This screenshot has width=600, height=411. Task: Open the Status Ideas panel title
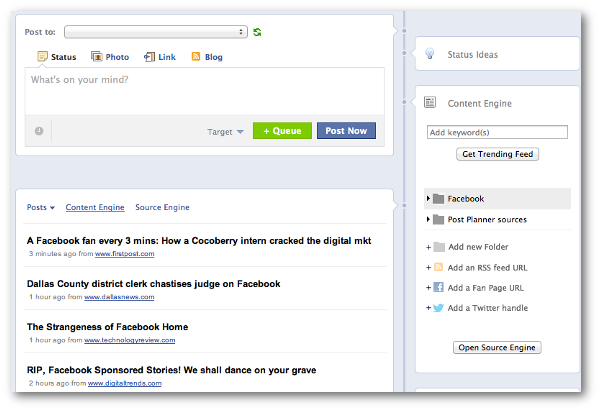[473, 54]
